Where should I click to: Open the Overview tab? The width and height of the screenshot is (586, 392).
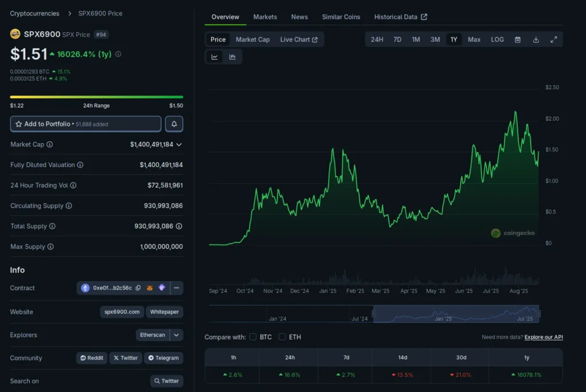tap(225, 17)
